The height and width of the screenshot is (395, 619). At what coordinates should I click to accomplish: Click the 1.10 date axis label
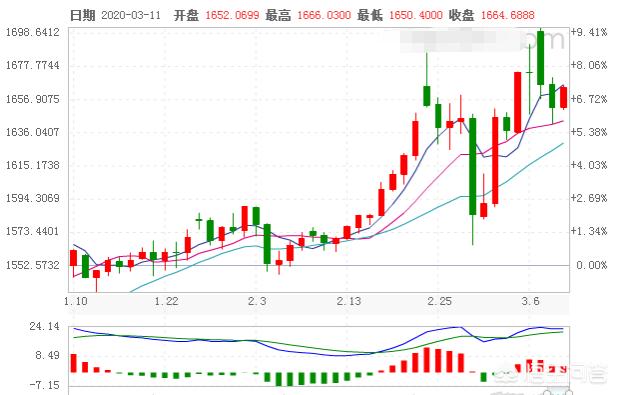(75, 301)
